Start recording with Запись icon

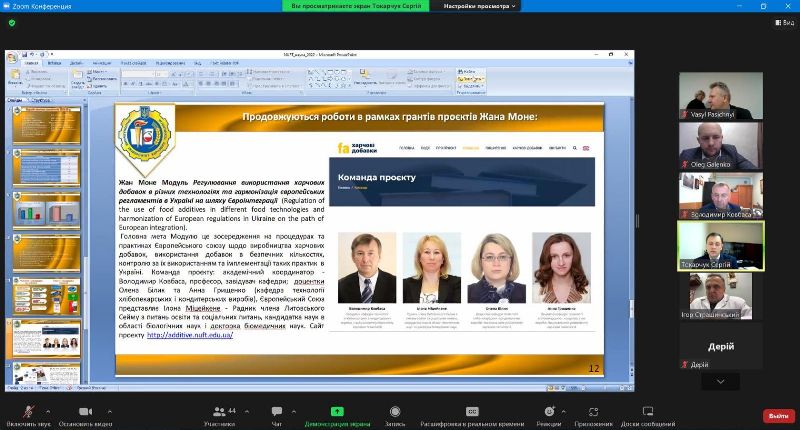395,411
